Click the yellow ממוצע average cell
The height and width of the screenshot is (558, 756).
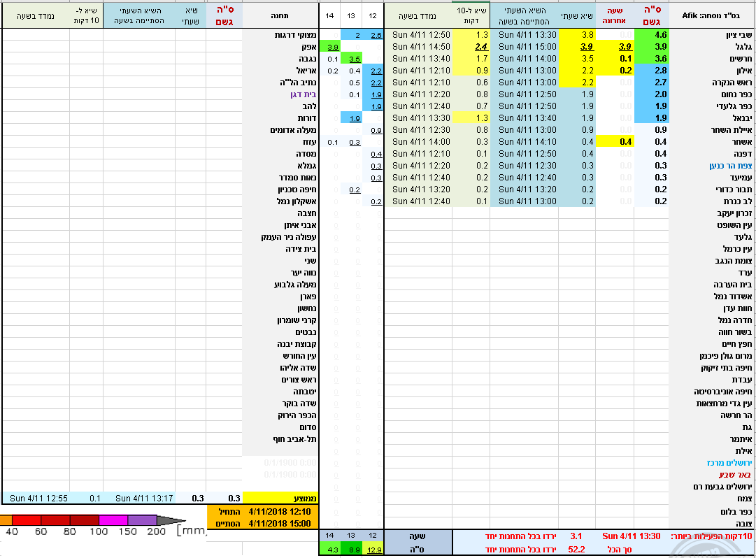[280, 499]
